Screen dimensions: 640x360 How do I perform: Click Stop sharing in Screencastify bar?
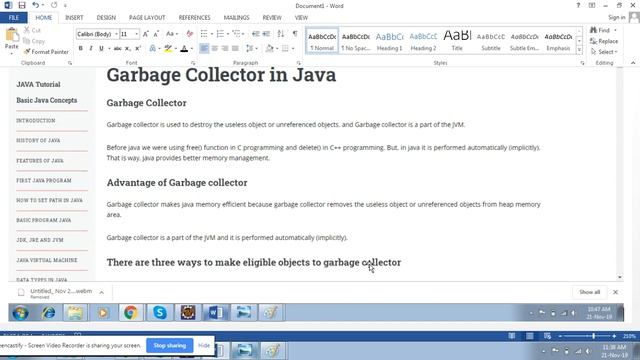169,345
